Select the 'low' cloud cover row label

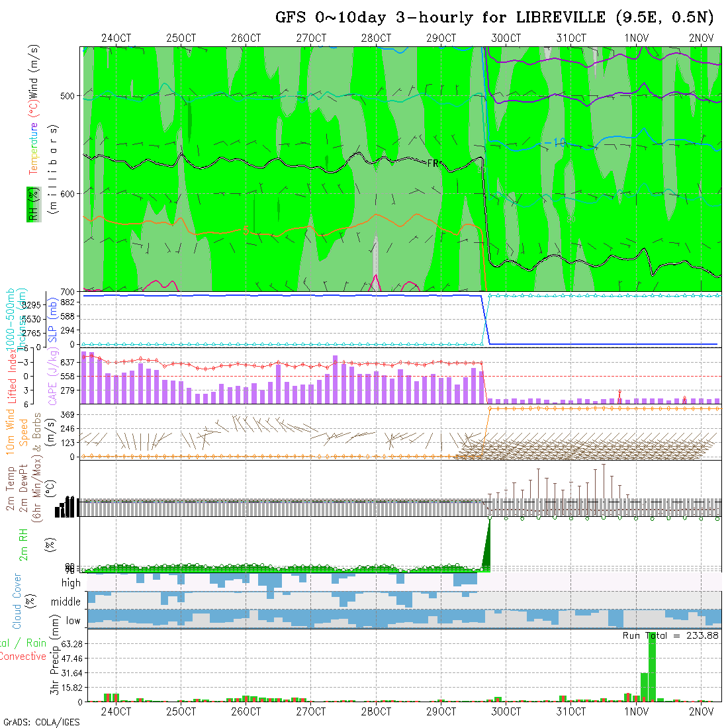pyautogui.click(x=73, y=620)
